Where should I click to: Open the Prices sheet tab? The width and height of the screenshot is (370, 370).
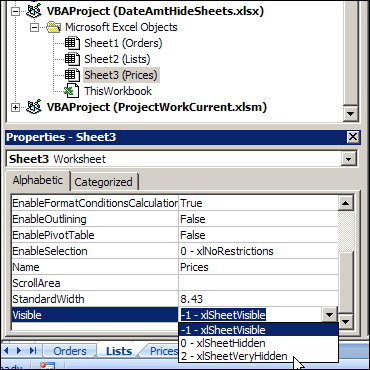coord(163,351)
